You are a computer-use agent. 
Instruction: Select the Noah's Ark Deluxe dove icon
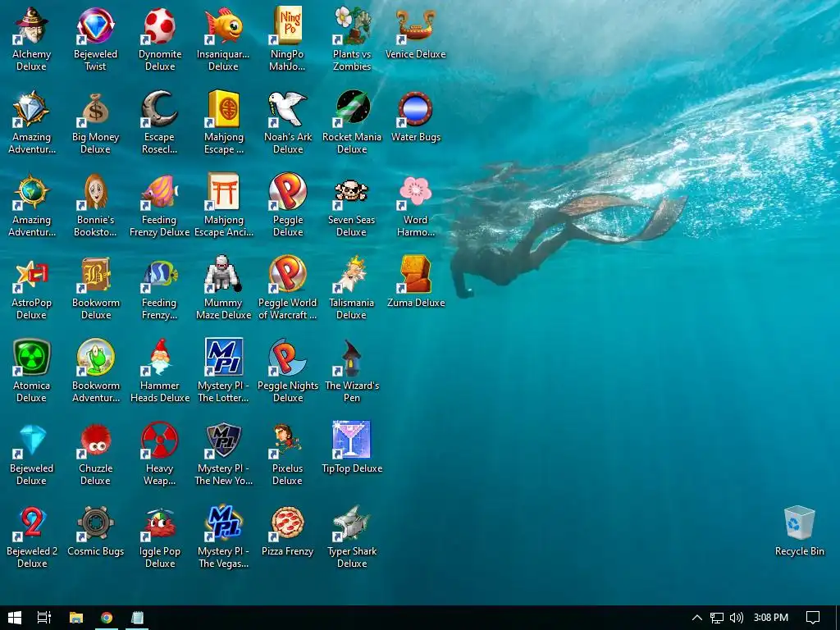coord(288,109)
